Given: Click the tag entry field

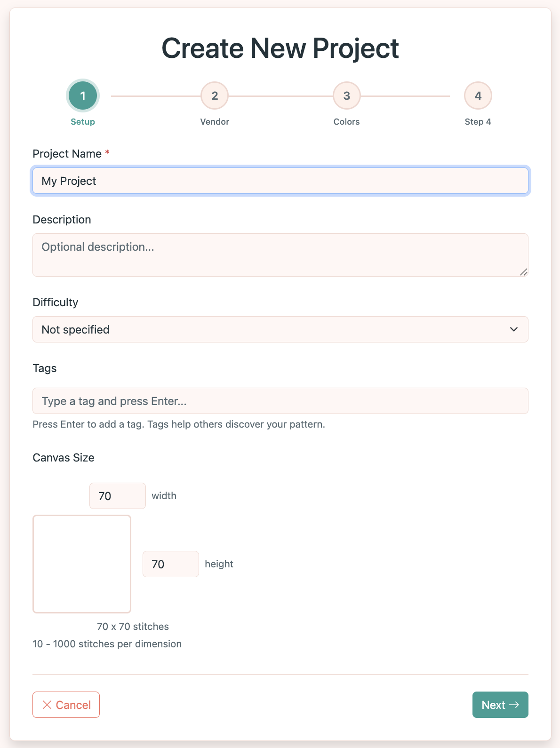Looking at the screenshot, I should point(280,400).
